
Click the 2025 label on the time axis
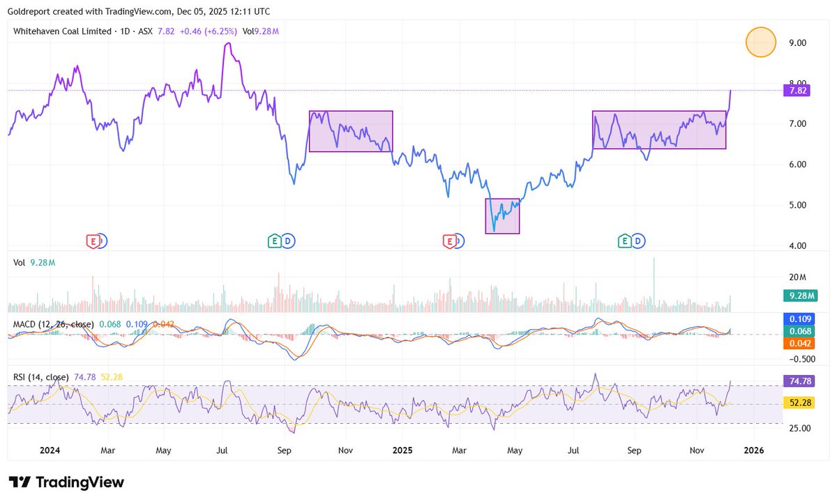click(402, 450)
